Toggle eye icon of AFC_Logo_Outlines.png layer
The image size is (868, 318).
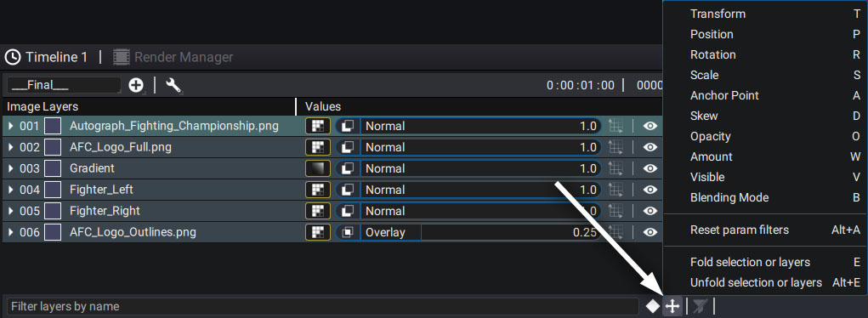click(x=650, y=233)
